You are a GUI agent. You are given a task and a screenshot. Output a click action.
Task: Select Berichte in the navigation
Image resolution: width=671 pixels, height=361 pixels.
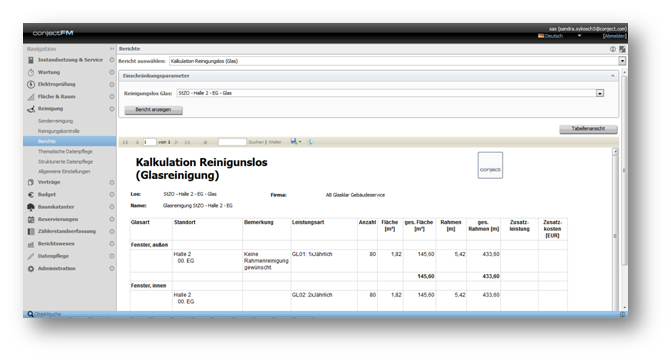(70, 141)
